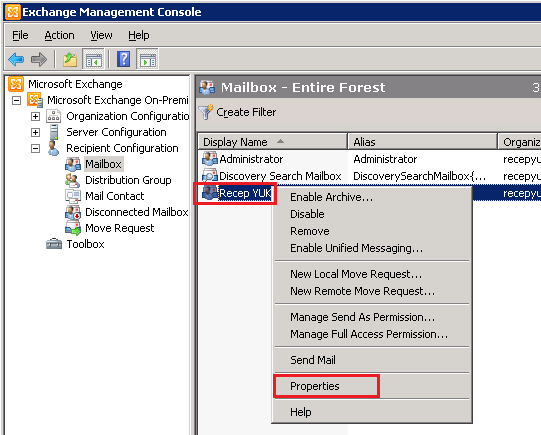Select Manage Full Access Permission menu entry
This screenshot has width=541, height=435.
(369, 334)
